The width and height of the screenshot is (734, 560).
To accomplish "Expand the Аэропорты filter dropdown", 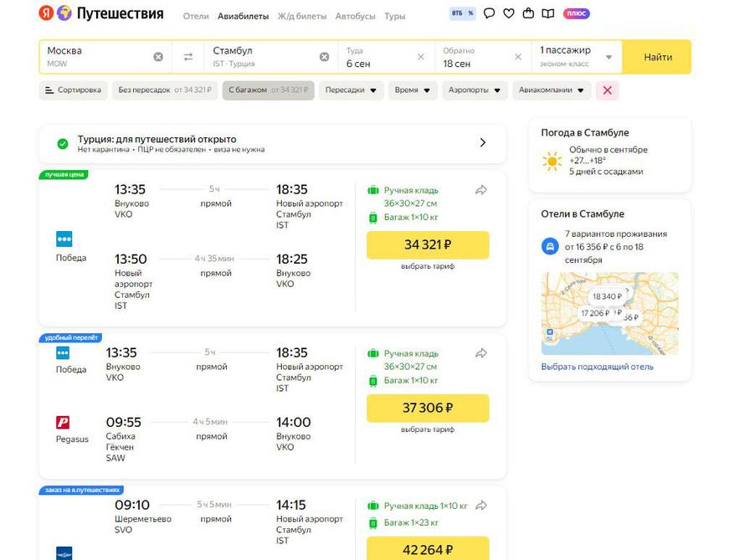I will click(475, 90).
